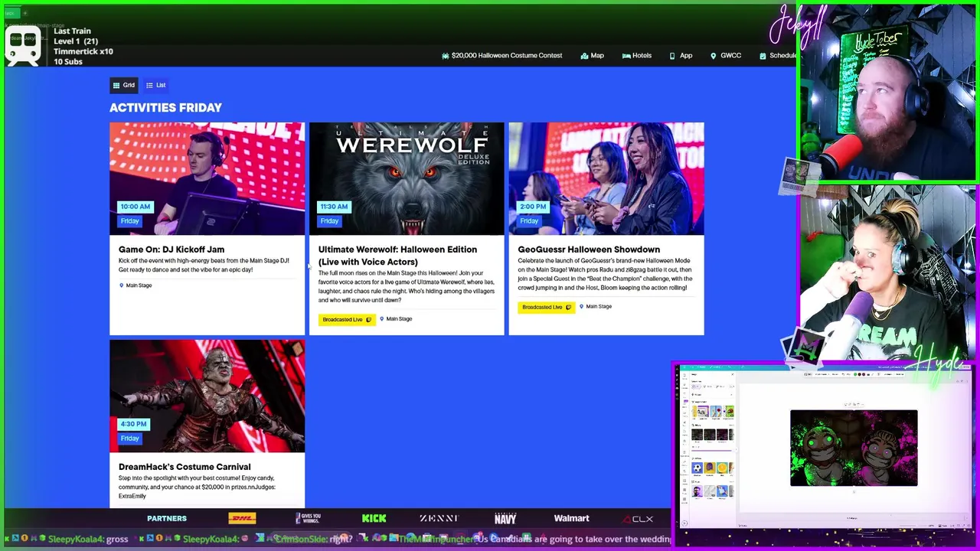Click the bed icon next to Hotels
This screenshot has width=980, height=551.
626,56
